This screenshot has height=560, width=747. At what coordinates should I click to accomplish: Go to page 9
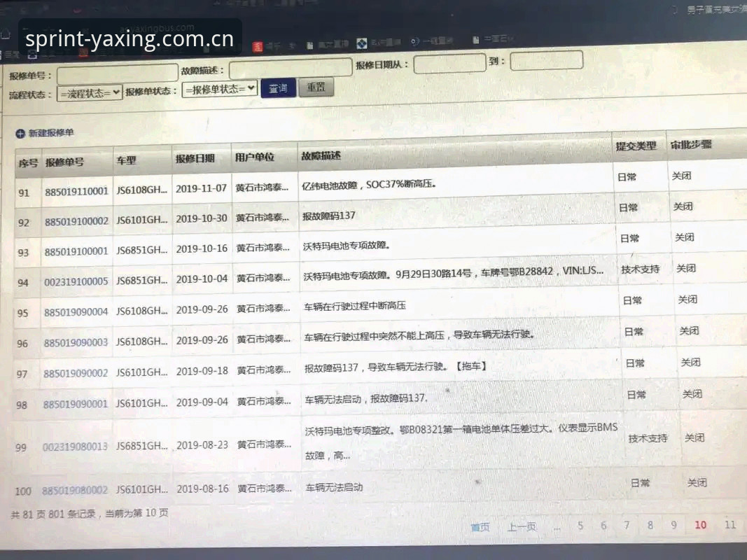[x=673, y=525]
